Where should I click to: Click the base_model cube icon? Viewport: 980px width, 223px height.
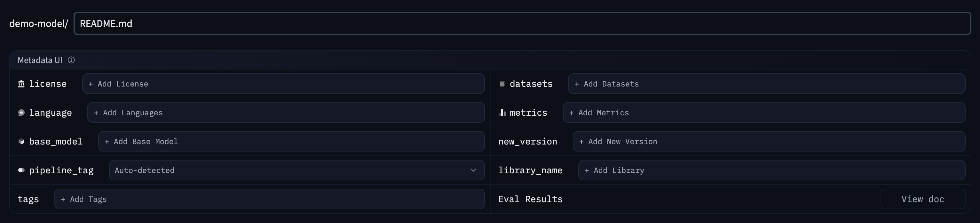coord(21,142)
